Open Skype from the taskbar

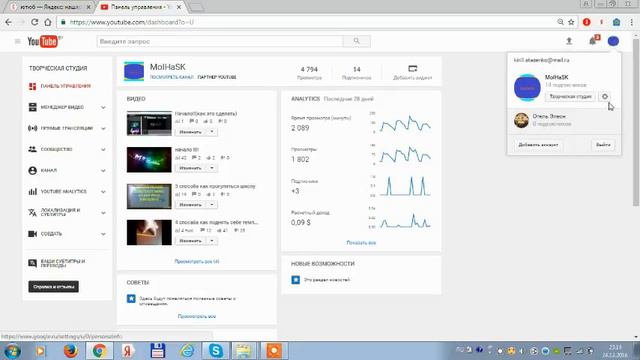coord(216,351)
